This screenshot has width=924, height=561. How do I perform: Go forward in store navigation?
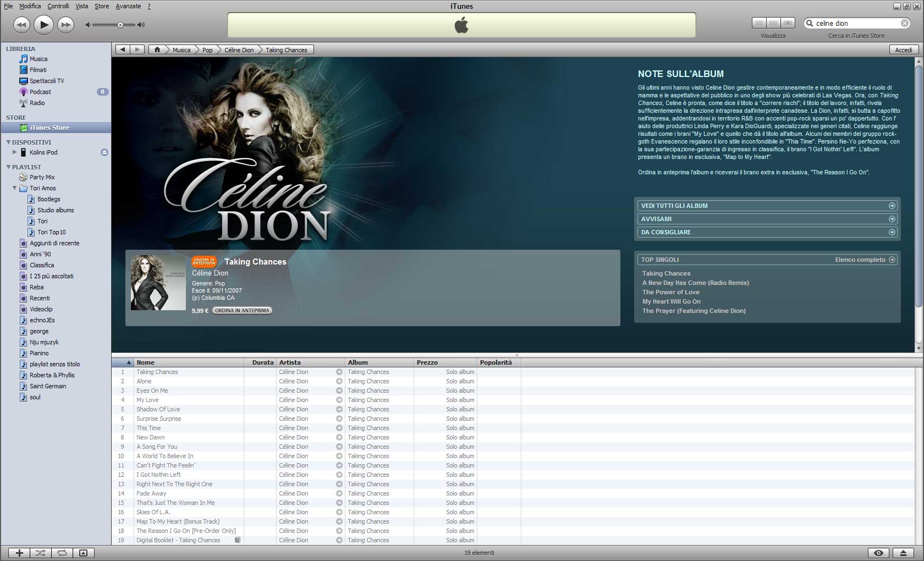tap(137, 50)
